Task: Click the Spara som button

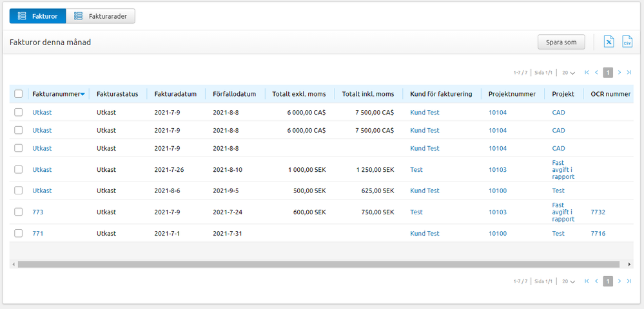Action: click(561, 42)
